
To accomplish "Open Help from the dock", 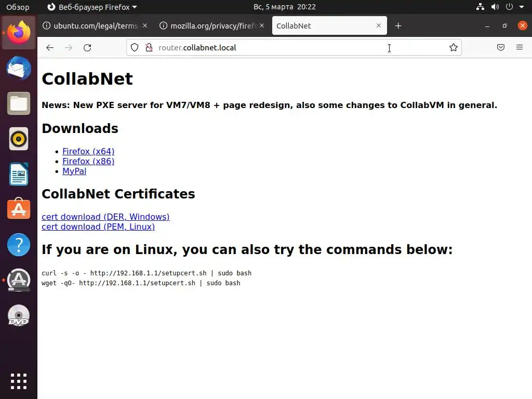I will click(x=19, y=245).
